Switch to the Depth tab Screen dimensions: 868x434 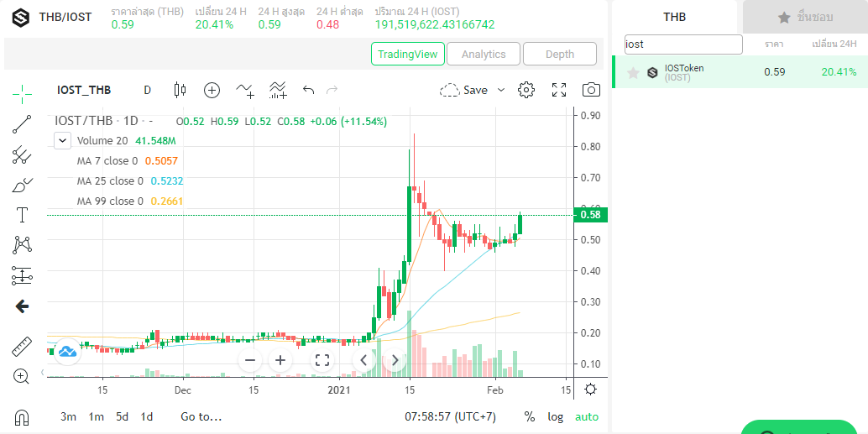tap(560, 54)
